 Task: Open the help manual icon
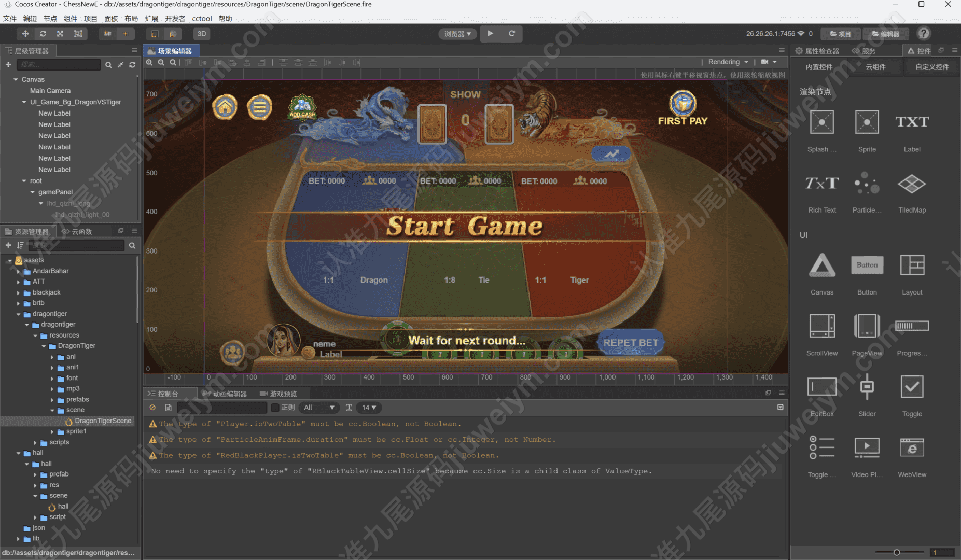[x=924, y=34]
